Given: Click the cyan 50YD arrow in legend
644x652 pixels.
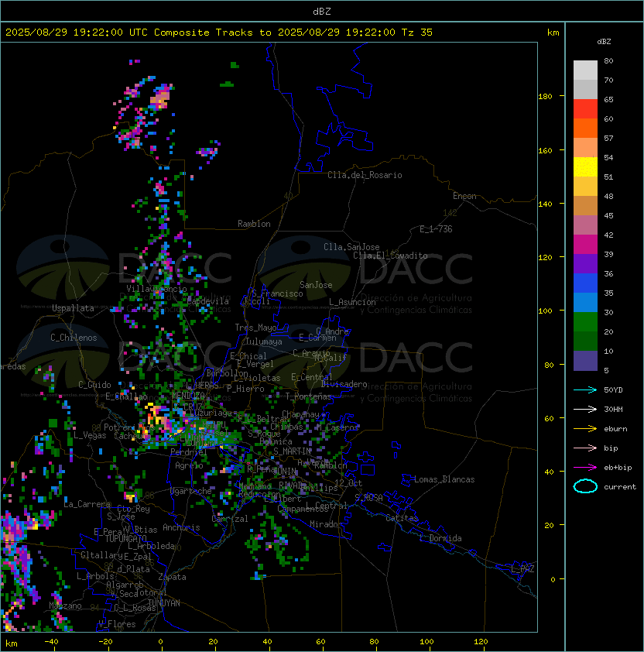Looking at the screenshot, I should click(585, 389).
